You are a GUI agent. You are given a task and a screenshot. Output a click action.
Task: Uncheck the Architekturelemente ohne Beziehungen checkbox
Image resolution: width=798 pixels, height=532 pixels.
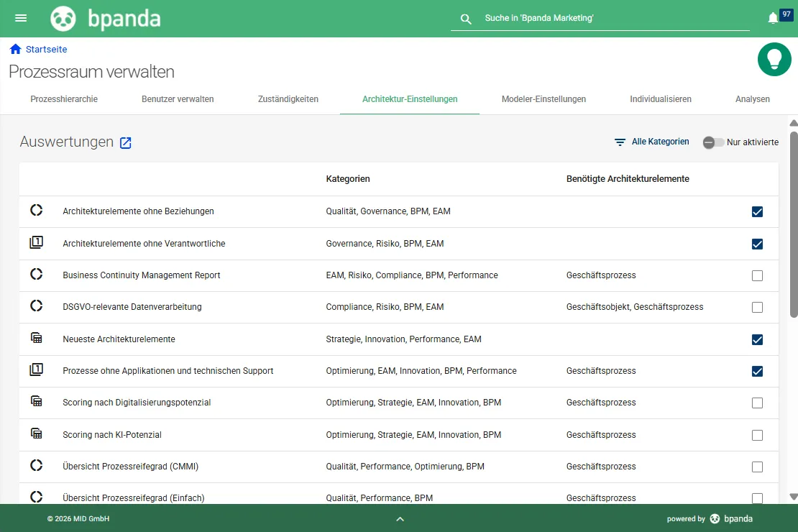click(757, 212)
